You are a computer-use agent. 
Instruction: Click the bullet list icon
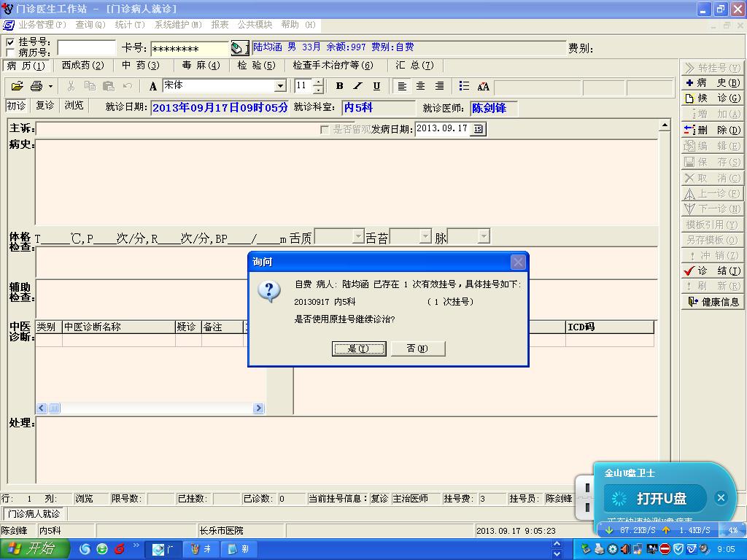coord(464,86)
